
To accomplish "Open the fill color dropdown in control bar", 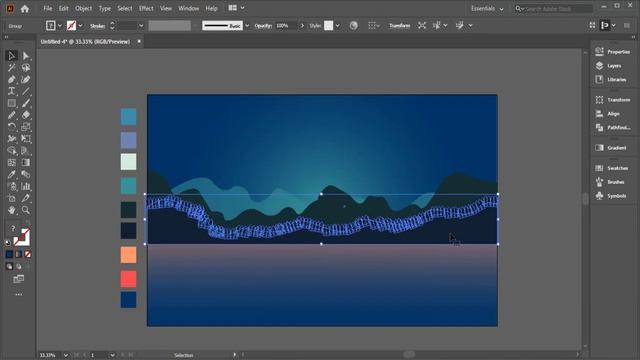I will (x=60, y=26).
